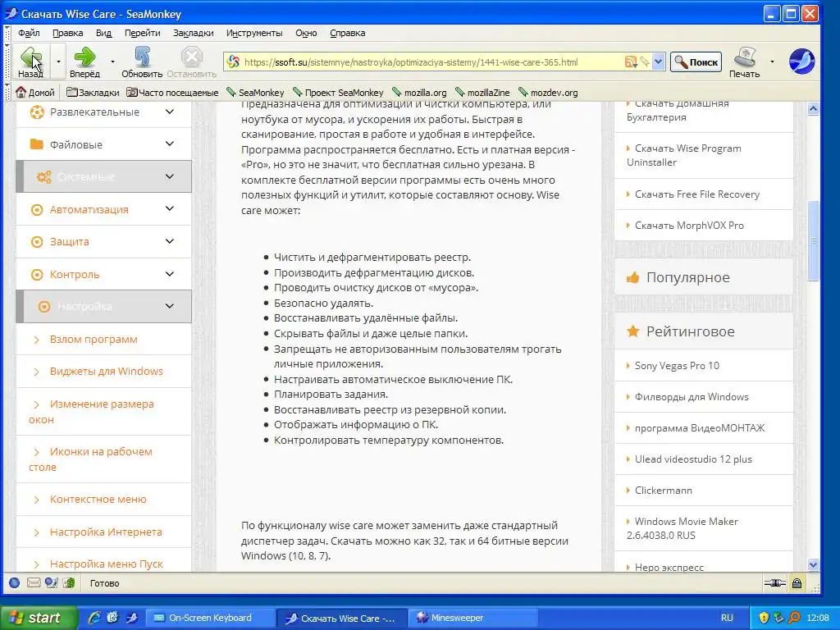Open the SeaMonkey bookmark
This screenshot has width=840, height=630.
pyautogui.click(x=255, y=93)
